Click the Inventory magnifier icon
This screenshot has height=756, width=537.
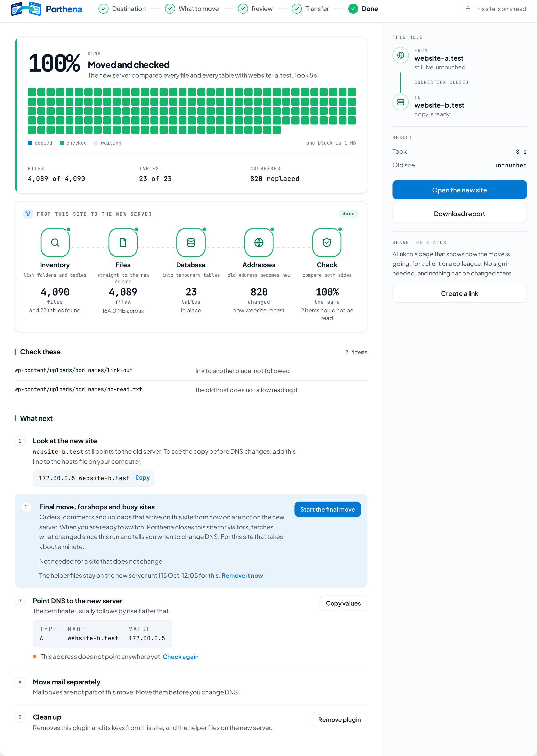pyautogui.click(x=55, y=242)
